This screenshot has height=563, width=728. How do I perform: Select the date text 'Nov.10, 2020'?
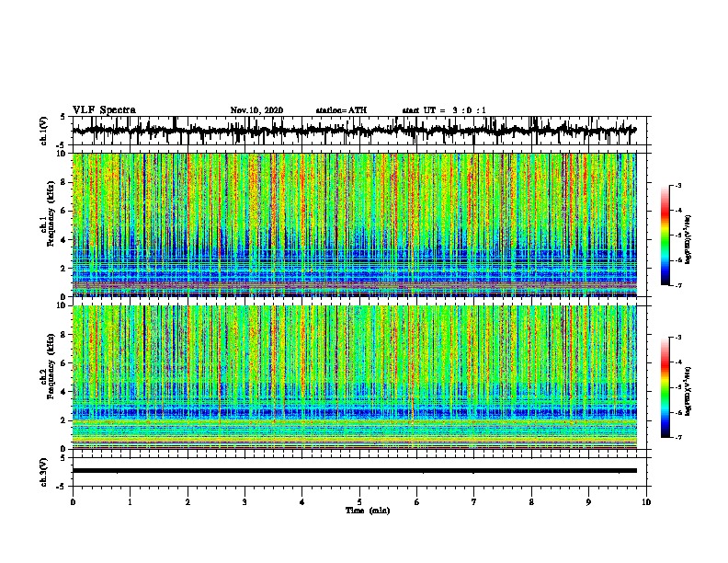click(x=256, y=110)
